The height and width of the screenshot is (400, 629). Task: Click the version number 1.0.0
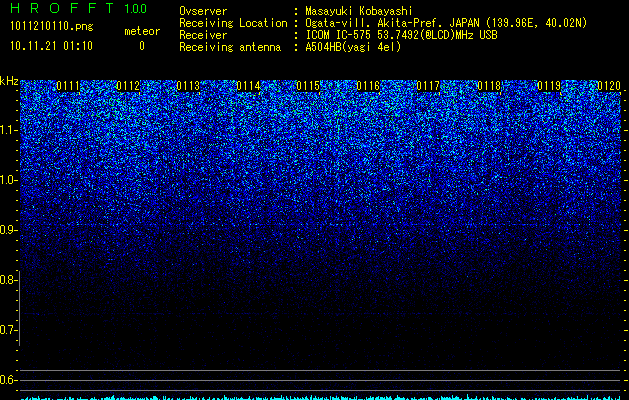click(135, 9)
